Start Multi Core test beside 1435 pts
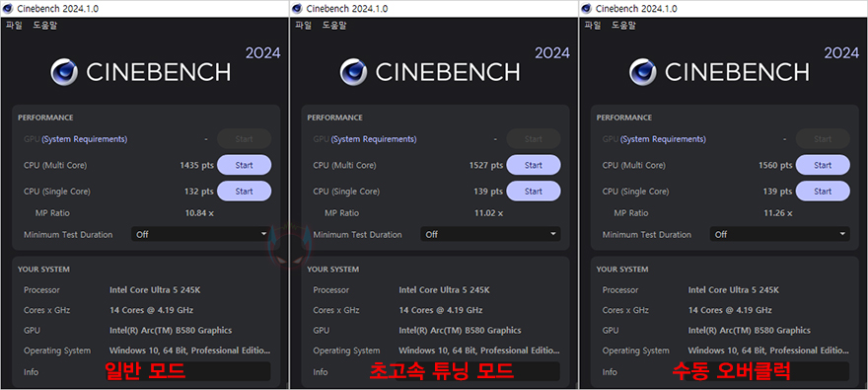This screenshot has height=390, width=868. [x=245, y=165]
